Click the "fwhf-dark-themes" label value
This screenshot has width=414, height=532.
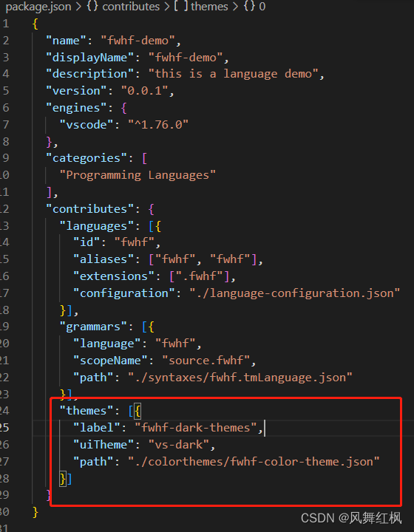coord(196,428)
